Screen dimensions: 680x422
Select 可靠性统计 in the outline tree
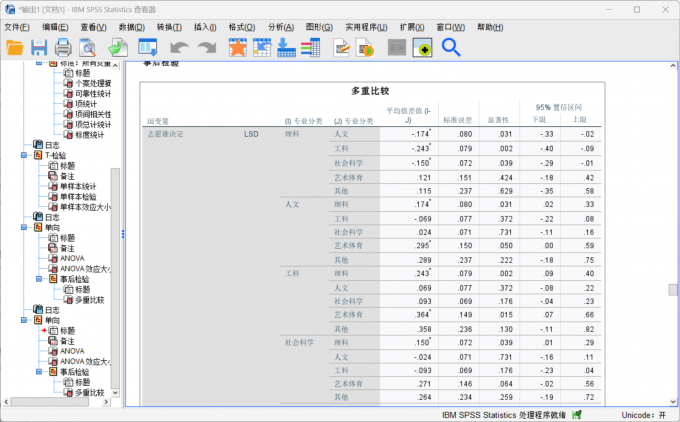pos(87,93)
